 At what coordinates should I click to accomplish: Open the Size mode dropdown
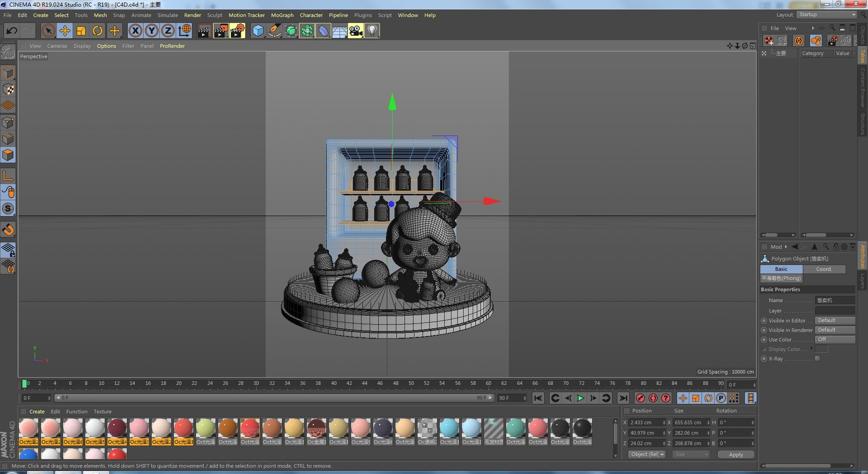tap(691, 454)
